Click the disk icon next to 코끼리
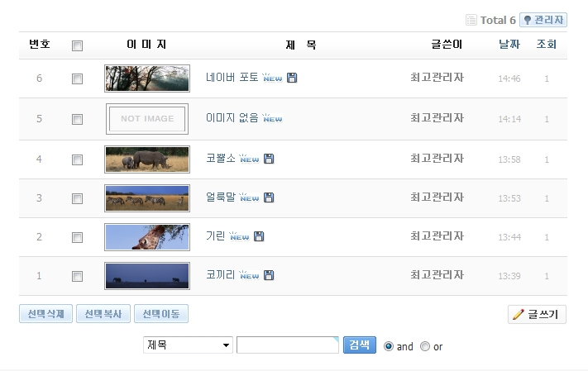 [x=269, y=275]
